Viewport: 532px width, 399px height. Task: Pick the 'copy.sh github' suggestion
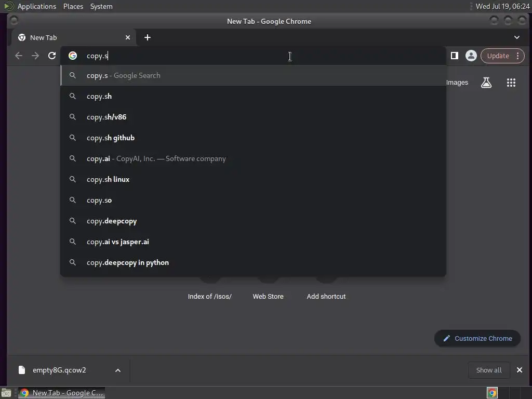coord(253,138)
